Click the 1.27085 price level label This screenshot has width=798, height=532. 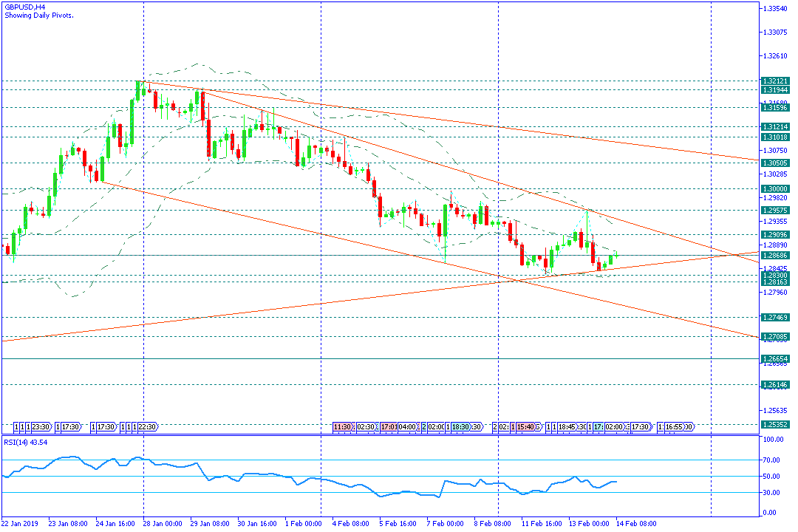tap(774, 337)
